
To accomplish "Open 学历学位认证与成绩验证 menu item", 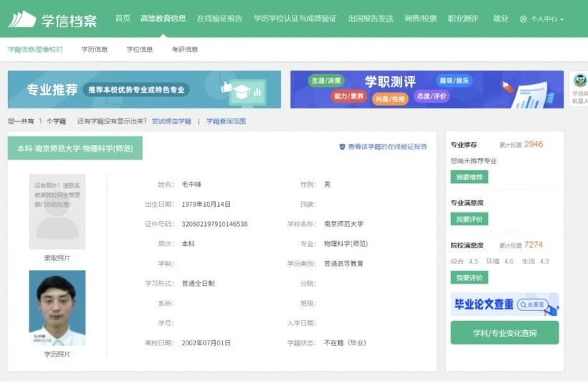I will 295,19.
